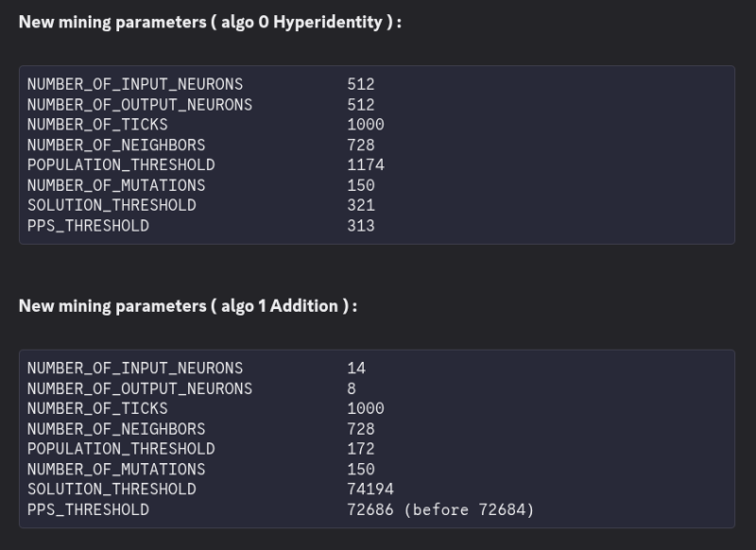Click the input neurons value 14
Viewport: 756px width, 550px height.
point(356,369)
